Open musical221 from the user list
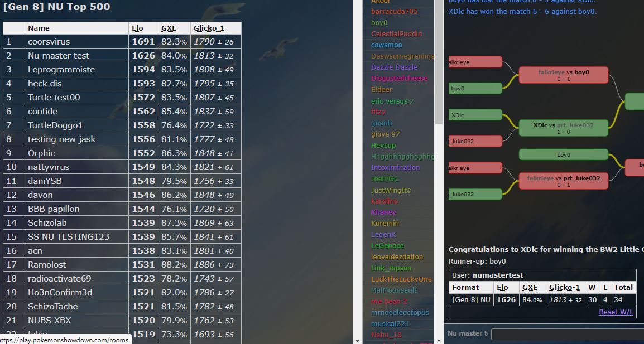Screen dimensions: 644x344 (388, 324)
